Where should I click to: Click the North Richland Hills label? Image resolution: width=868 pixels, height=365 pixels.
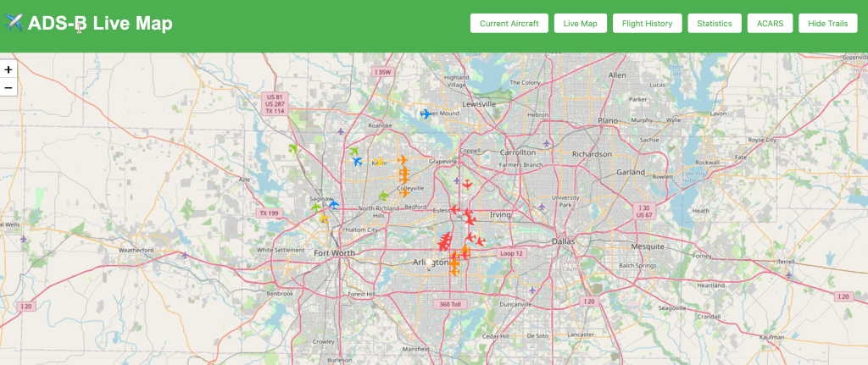click(x=379, y=211)
